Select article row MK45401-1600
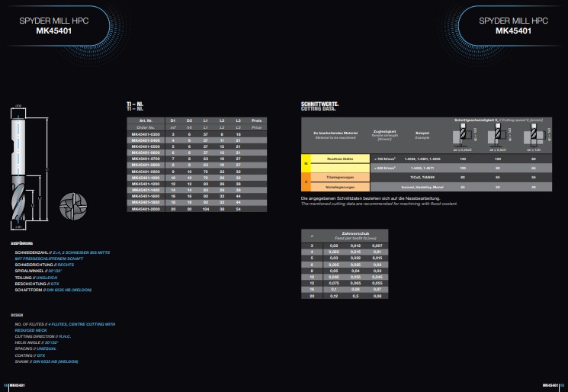 (197, 196)
